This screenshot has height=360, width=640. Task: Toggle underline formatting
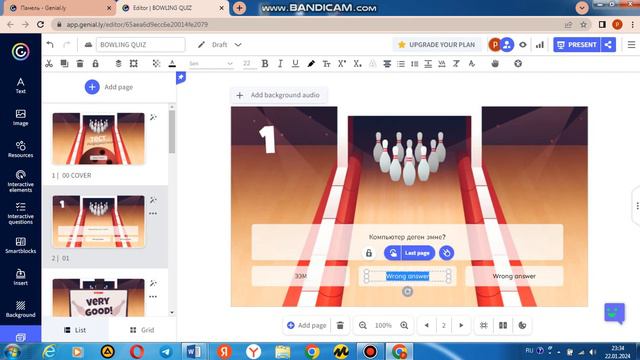pyautogui.click(x=295, y=64)
